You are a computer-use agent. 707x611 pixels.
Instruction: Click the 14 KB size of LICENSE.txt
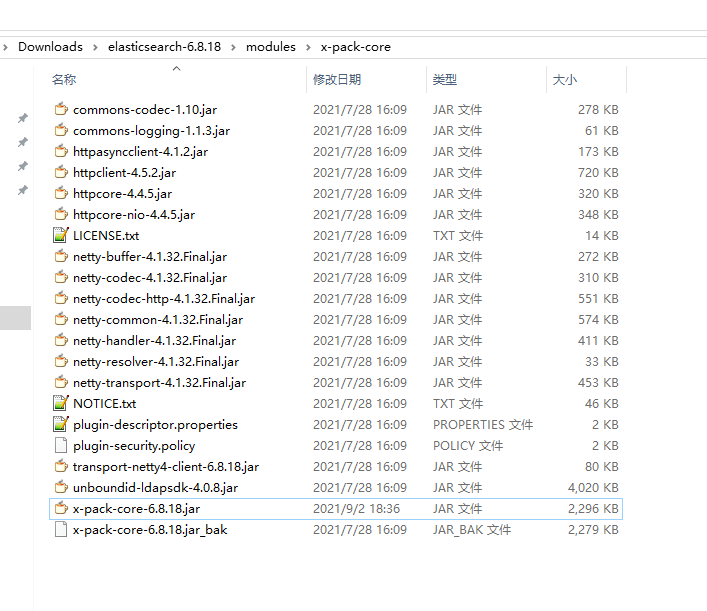(x=602, y=235)
